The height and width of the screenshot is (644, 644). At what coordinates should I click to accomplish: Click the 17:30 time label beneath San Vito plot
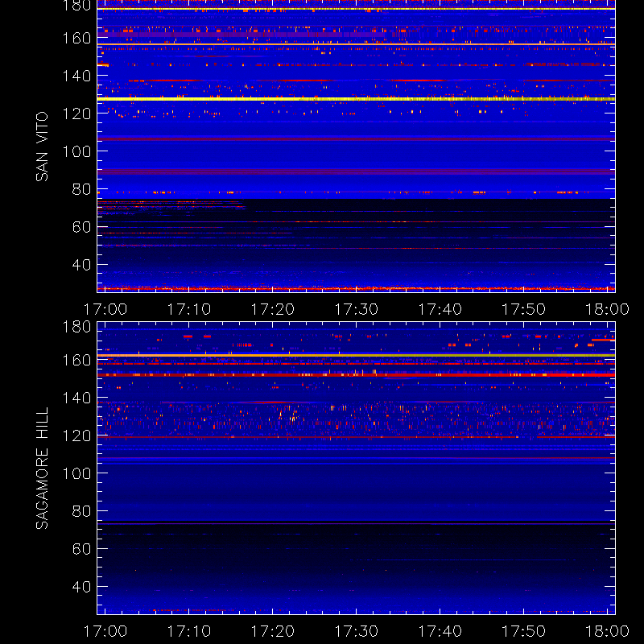(356, 309)
